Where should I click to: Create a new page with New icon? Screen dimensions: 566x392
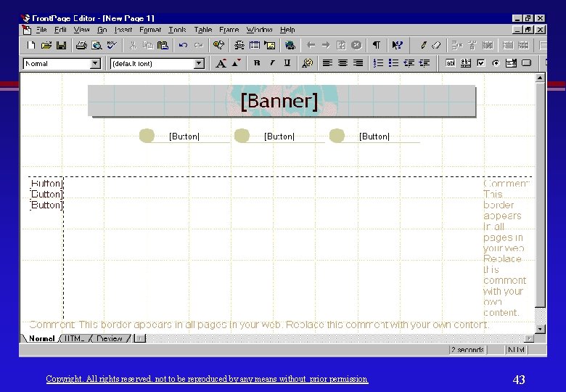tap(31, 45)
